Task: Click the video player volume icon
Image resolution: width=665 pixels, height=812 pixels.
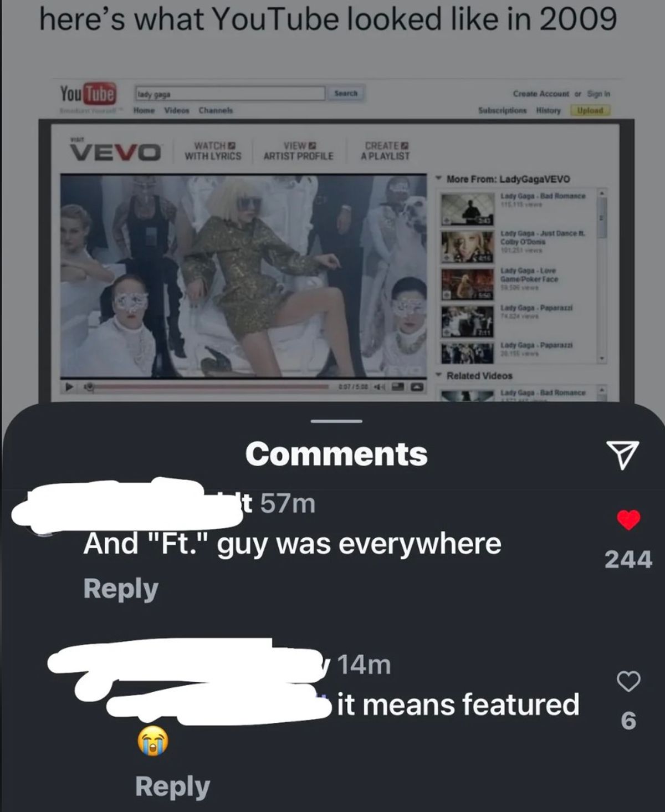Action: (x=380, y=387)
